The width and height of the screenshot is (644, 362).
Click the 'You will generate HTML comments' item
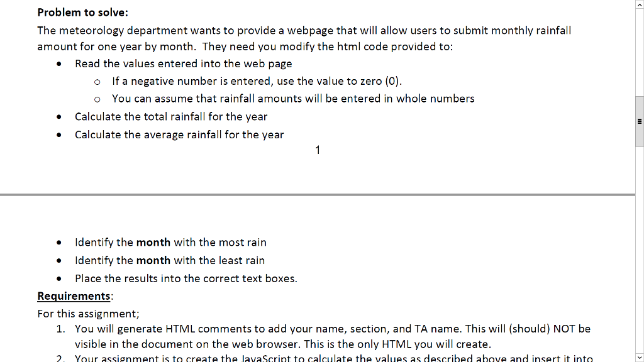pos(333,329)
